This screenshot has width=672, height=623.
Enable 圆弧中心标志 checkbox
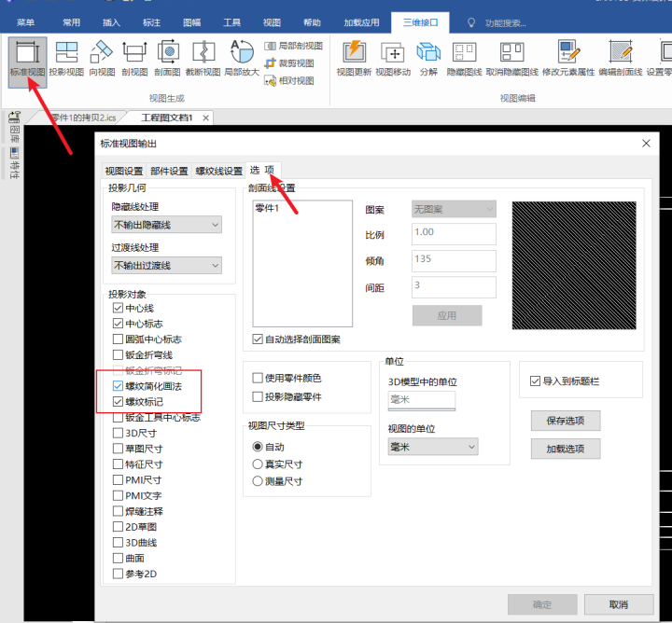pos(118,339)
